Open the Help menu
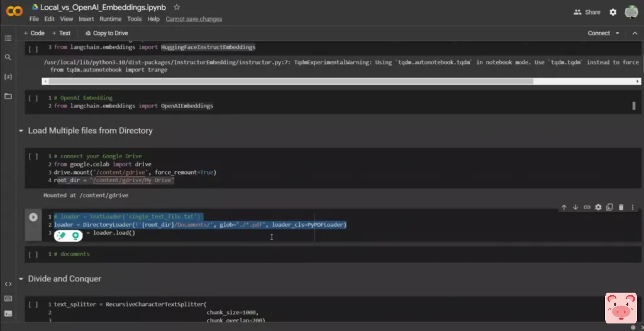644x331 pixels. pyautogui.click(x=153, y=19)
